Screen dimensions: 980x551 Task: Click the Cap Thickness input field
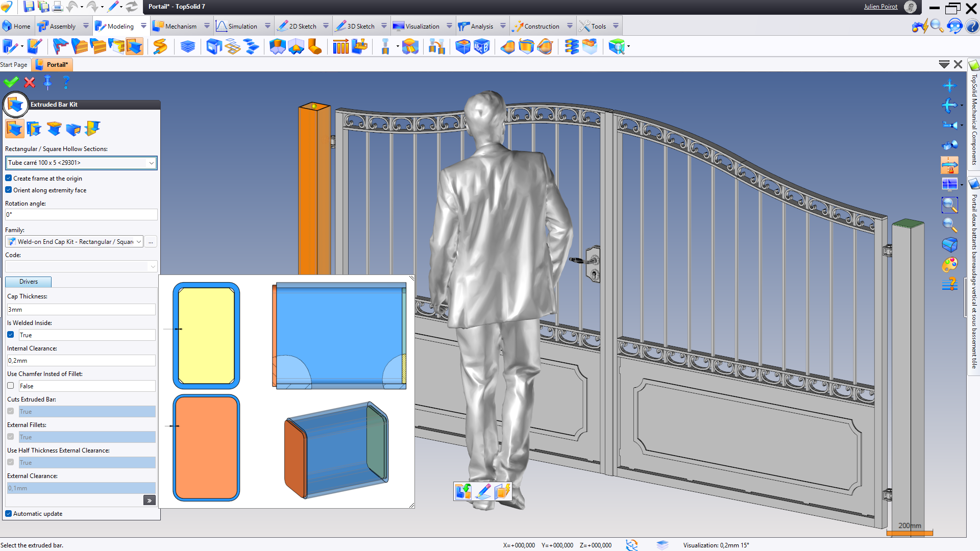(81, 309)
